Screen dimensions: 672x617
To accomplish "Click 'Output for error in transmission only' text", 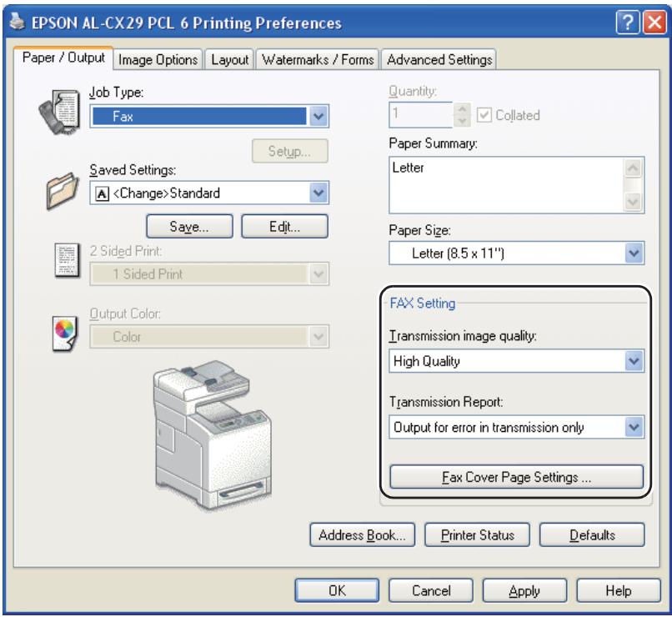I will click(489, 427).
